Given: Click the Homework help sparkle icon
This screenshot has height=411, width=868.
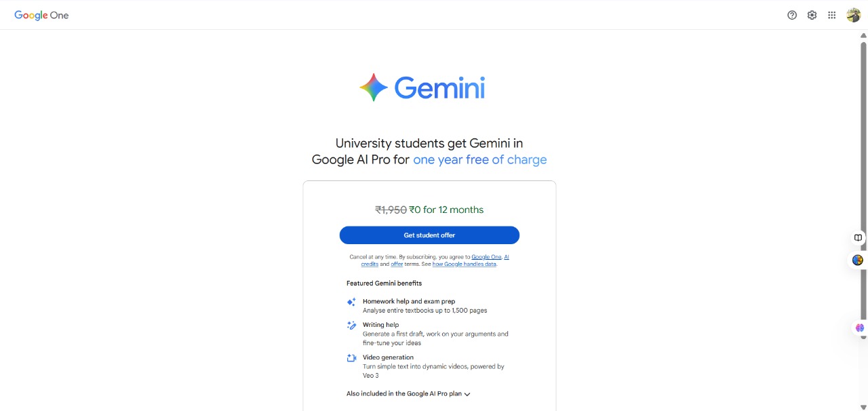Looking at the screenshot, I should [351, 302].
